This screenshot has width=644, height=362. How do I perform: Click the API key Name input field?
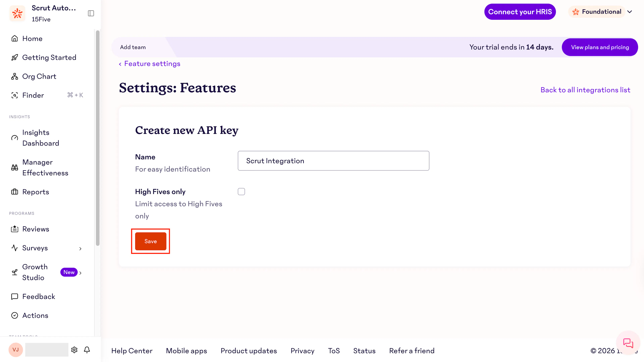pos(334,161)
